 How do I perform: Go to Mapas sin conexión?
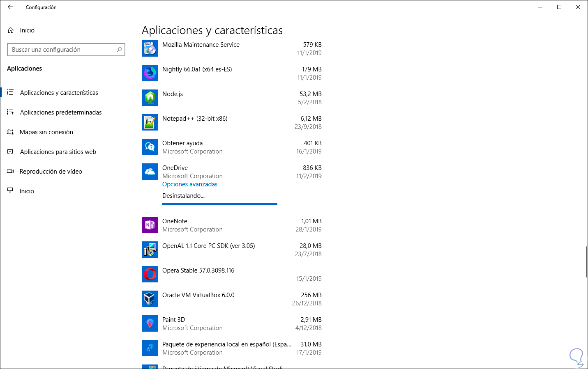point(46,132)
